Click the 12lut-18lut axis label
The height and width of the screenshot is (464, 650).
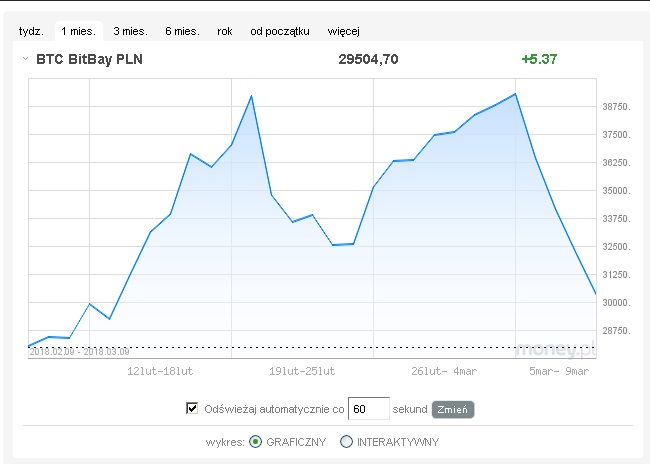[x=160, y=371]
